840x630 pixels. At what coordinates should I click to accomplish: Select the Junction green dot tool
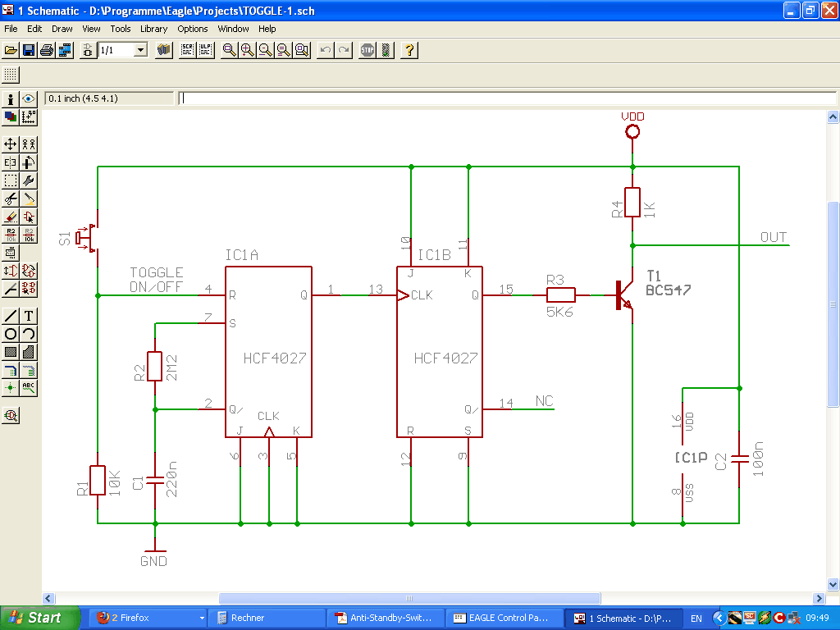pos(10,388)
